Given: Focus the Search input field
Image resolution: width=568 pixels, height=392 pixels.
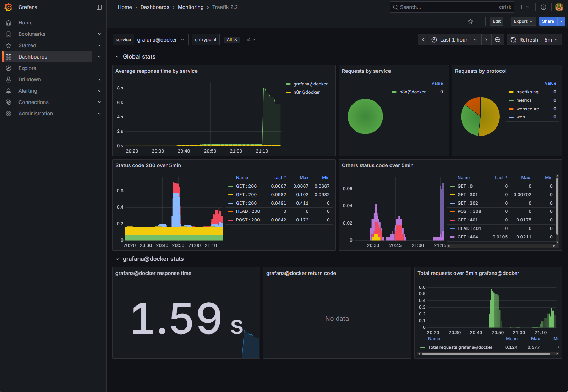Looking at the screenshot, I should point(452,7).
